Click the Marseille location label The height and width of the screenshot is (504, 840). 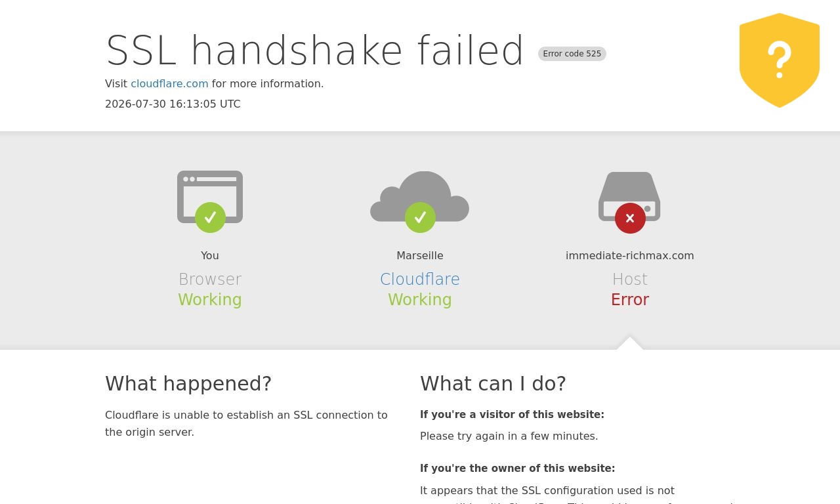(420, 256)
